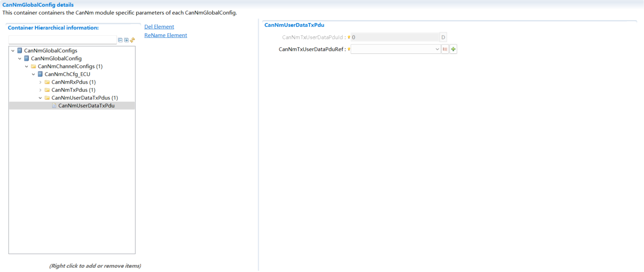
Task: Click the green plus icon beside CanNmTxUserDataPduRef
Action: click(453, 49)
